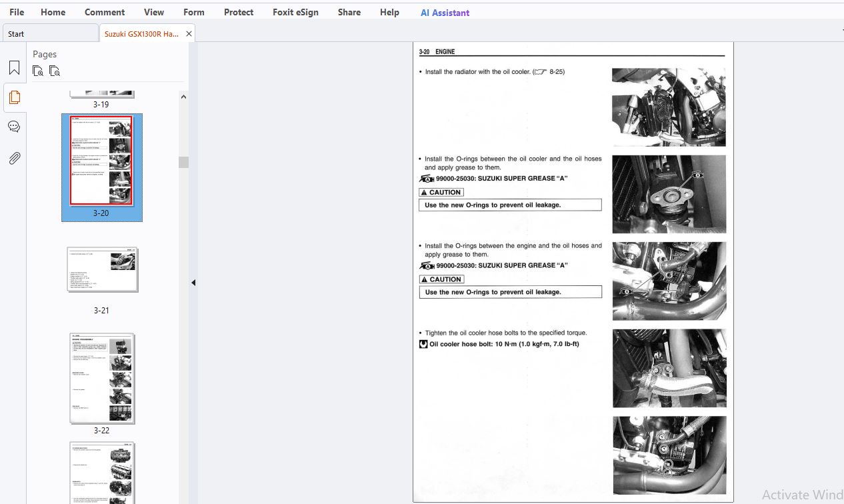The width and height of the screenshot is (844, 504).
Task: Select the partially visible thumbnail 3-19
Action: (x=101, y=95)
